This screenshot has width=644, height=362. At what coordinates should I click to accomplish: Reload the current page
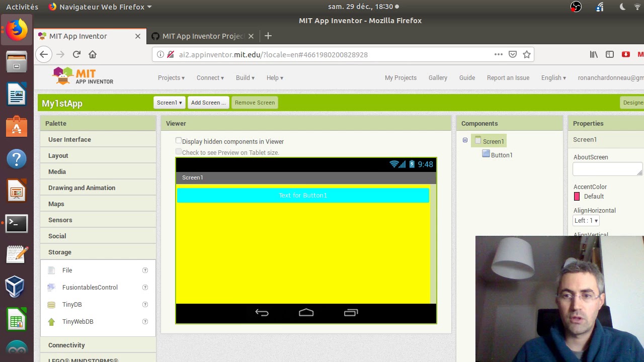pos(76,54)
